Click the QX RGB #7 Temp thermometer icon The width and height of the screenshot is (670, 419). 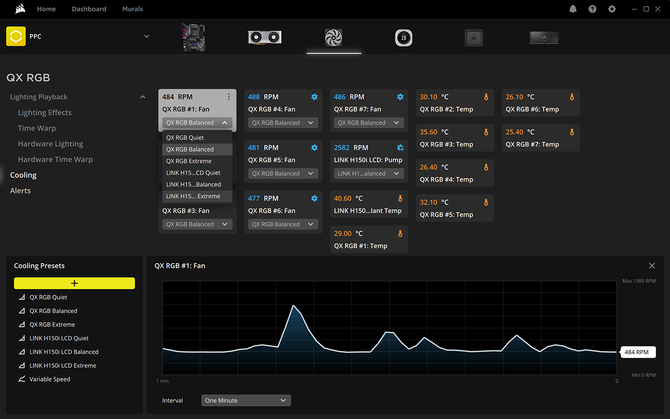(572, 132)
